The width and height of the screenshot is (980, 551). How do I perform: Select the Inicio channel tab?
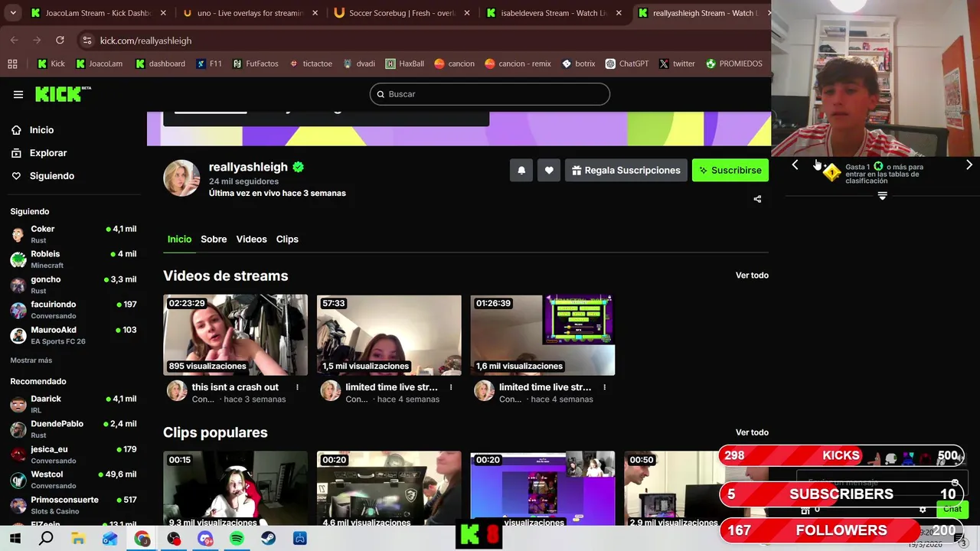pyautogui.click(x=179, y=239)
